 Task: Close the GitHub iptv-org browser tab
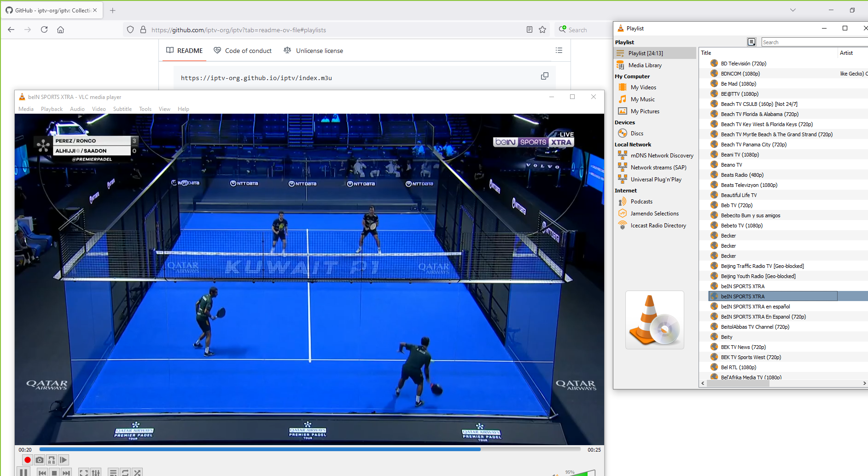click(95, 10)
